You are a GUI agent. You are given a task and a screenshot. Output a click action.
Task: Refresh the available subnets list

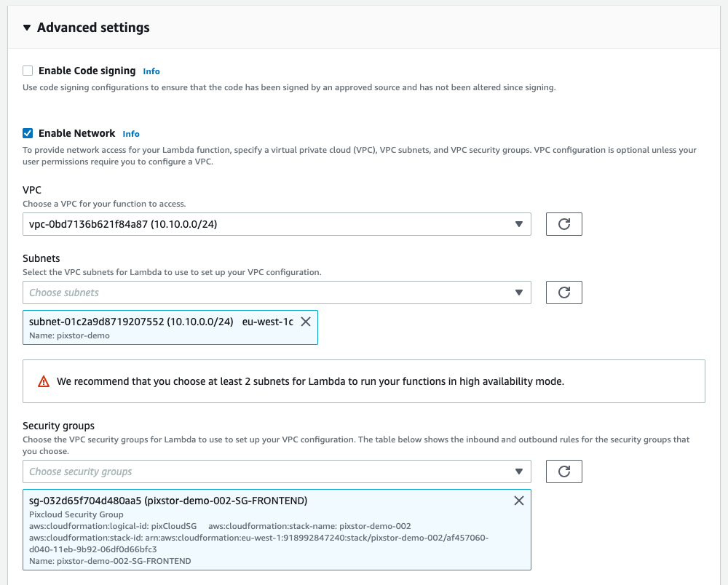pos(564,292)
